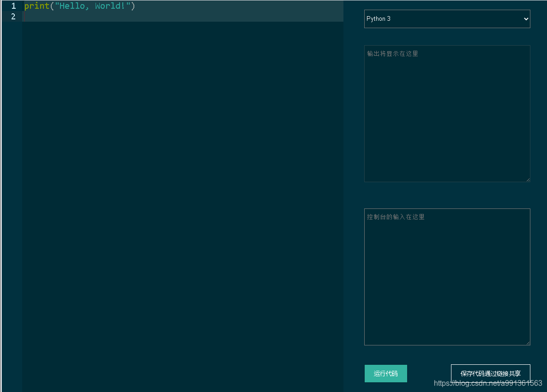Viewport: 547px width, 392px height.
Task: Grab the resize handle of console input box
Action: (x=528, y=343)
